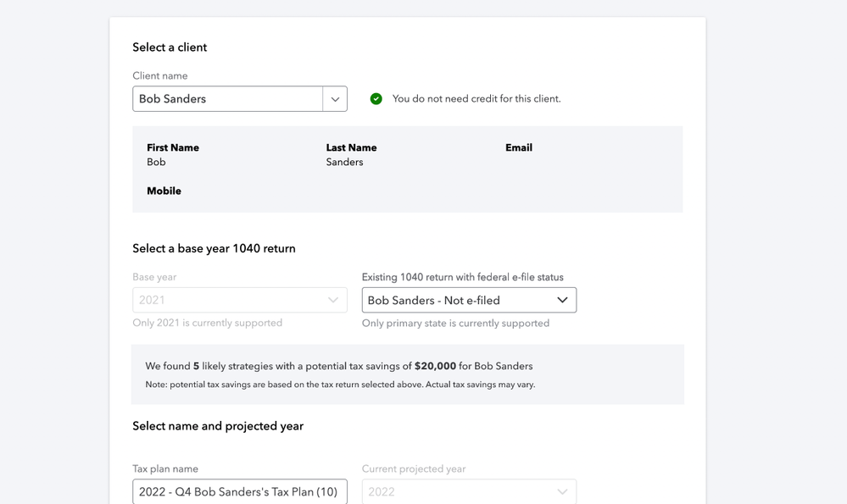
Task: Click the $20,000 potential tax savings amount
Action: (435, 367)
